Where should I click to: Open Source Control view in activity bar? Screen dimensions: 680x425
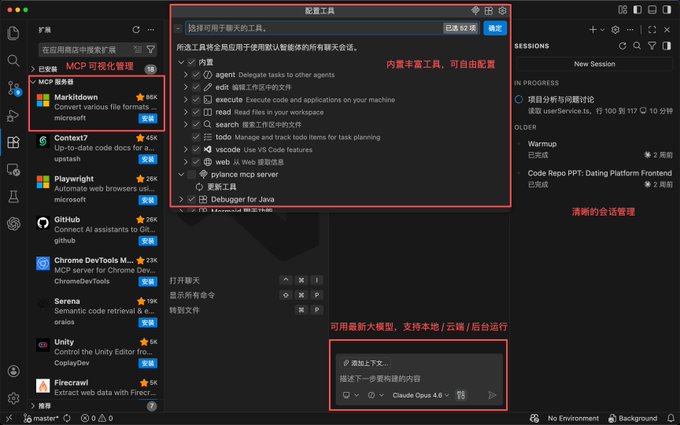[13, 88]
